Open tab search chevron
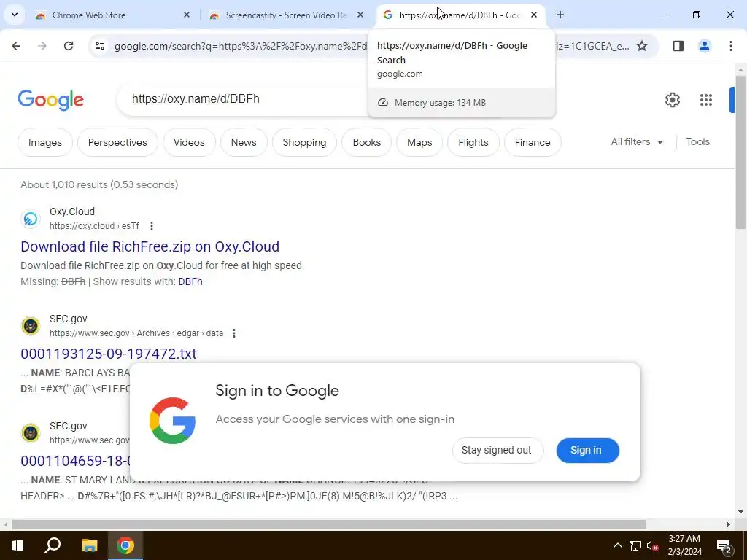 pos(15,15)
